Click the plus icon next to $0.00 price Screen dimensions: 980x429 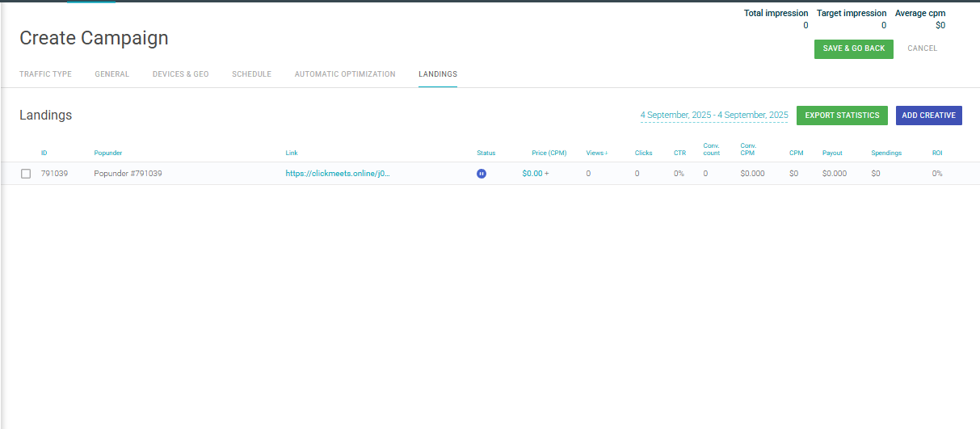tap(547, 174)
